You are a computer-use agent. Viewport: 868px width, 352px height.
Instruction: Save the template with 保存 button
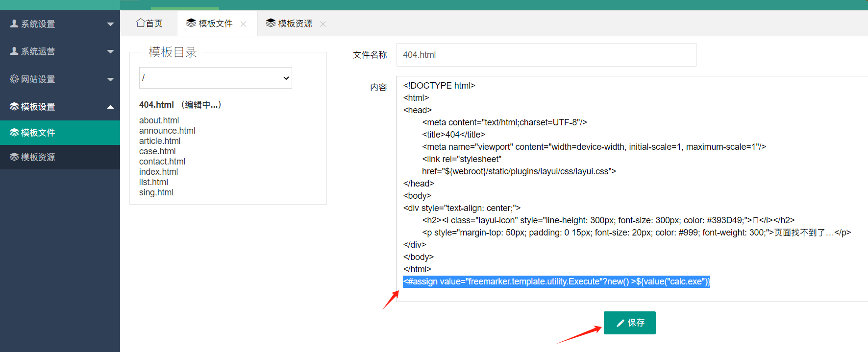click(630, 323)
